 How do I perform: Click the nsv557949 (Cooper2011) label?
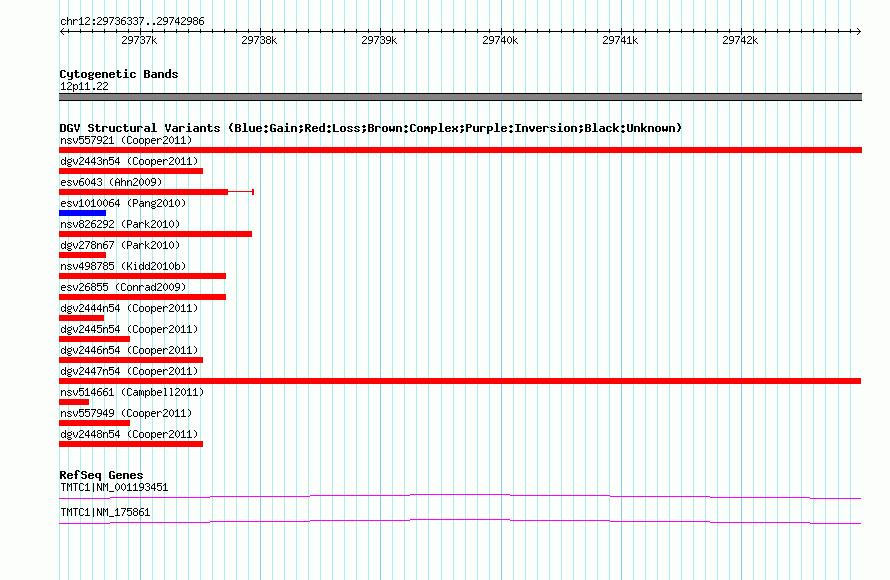tap(126, 413)
